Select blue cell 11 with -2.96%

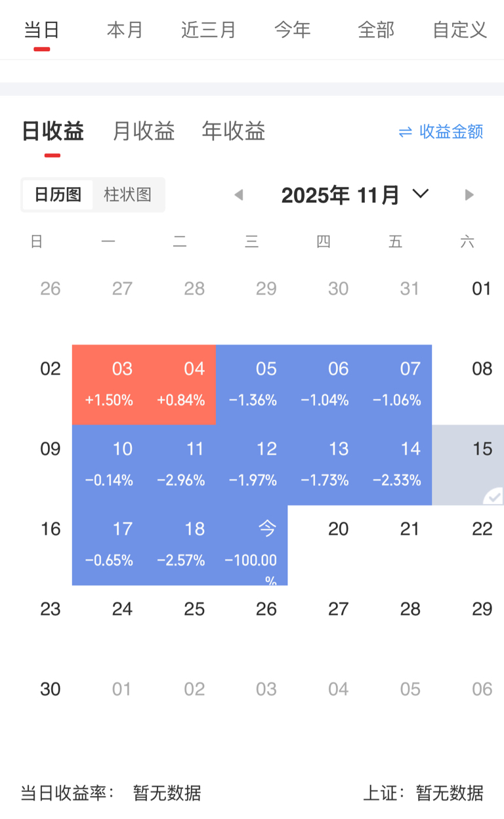coord(180,465)
